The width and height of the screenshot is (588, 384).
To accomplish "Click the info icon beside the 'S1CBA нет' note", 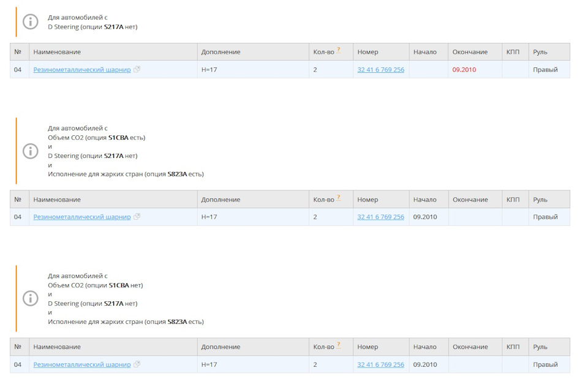I will [30, 298].
